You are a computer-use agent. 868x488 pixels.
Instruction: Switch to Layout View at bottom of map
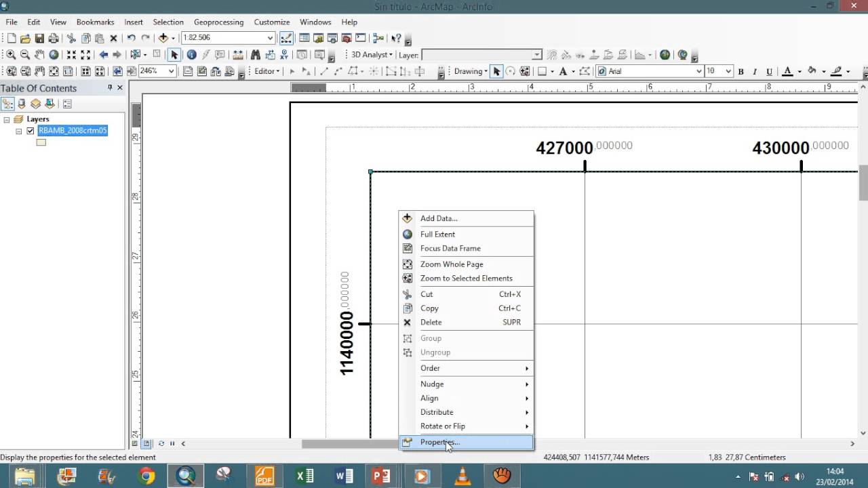[x=146, y=443]
